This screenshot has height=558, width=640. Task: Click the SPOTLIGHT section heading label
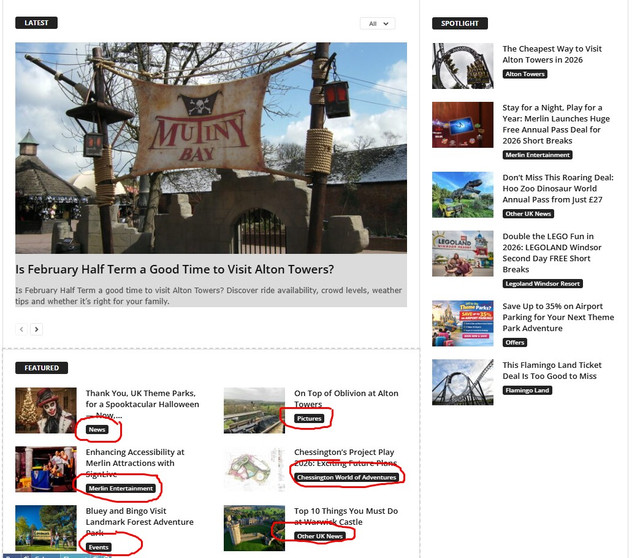click(460, 23)
